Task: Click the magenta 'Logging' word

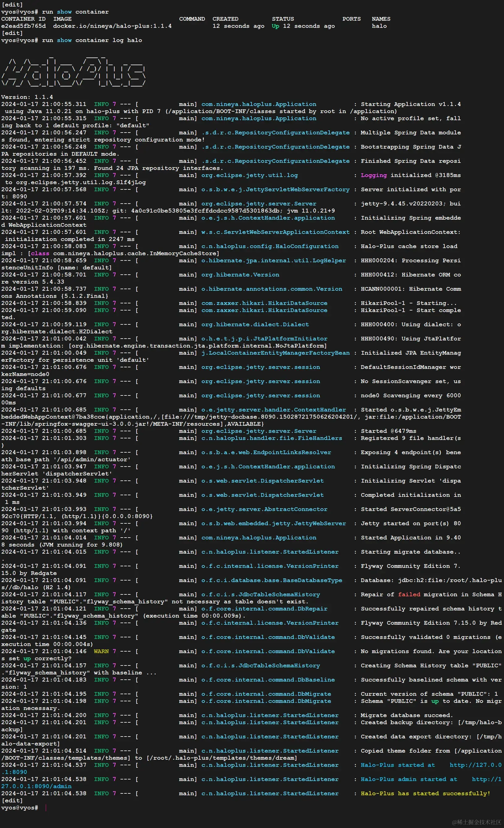Action: [x=374, y=175]
